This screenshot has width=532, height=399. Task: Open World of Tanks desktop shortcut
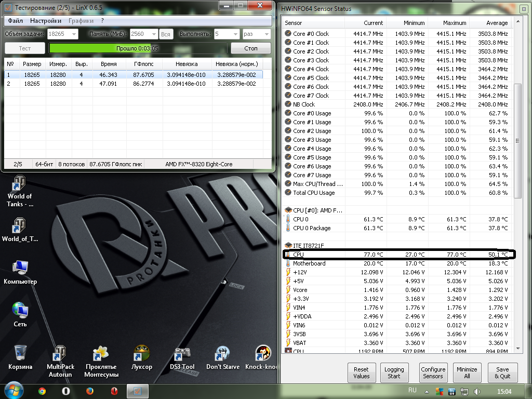[x=20, y=191]
